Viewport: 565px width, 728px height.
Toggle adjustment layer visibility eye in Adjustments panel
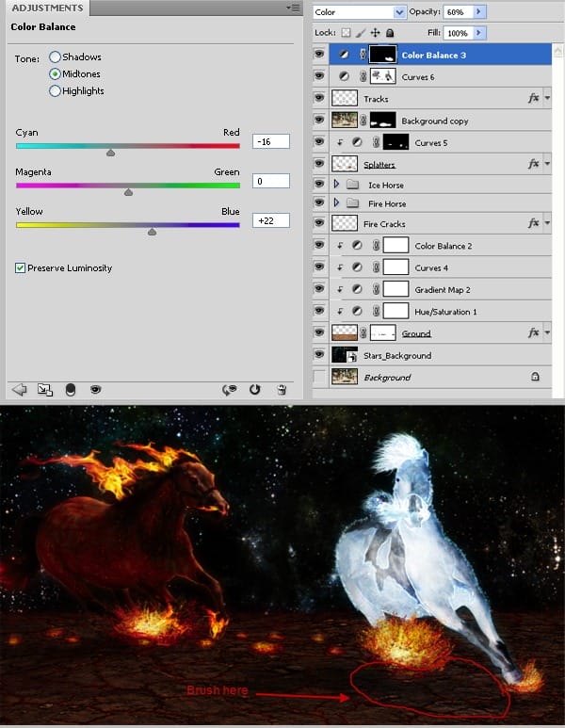pos(96,390)
